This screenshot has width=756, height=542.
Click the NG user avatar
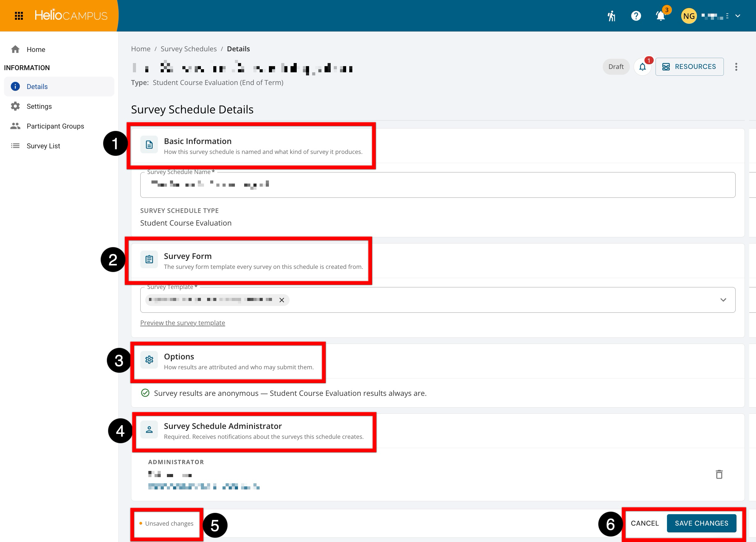click(x=689, y=16)
